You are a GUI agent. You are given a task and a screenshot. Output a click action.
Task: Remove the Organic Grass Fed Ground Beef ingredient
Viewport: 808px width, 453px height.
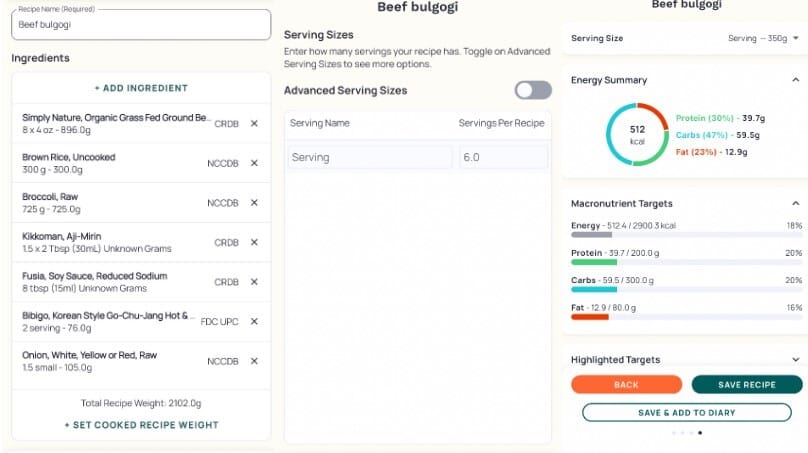click(254, 123)
